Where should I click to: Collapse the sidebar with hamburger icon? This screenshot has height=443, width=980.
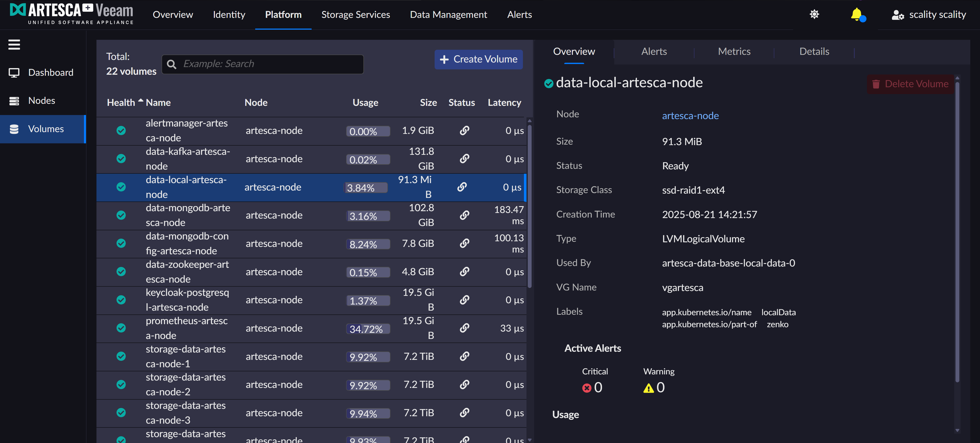click(x=14, y=44)
